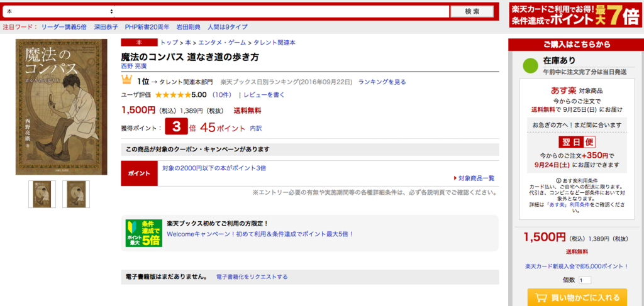Open the 「あす楽」利用条件 link
This screenshot has width=644, height=306.
coord(567,204)
